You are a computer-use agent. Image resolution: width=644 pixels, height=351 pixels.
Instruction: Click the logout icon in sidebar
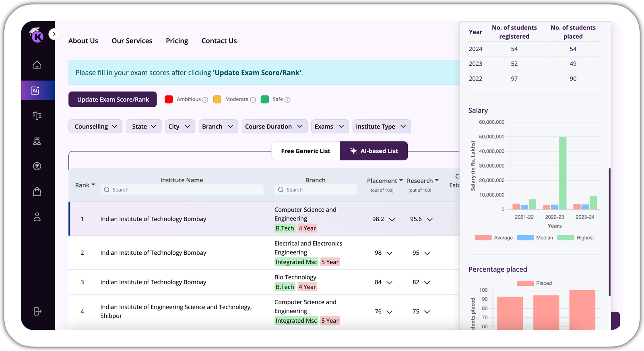tap(37, 312)
